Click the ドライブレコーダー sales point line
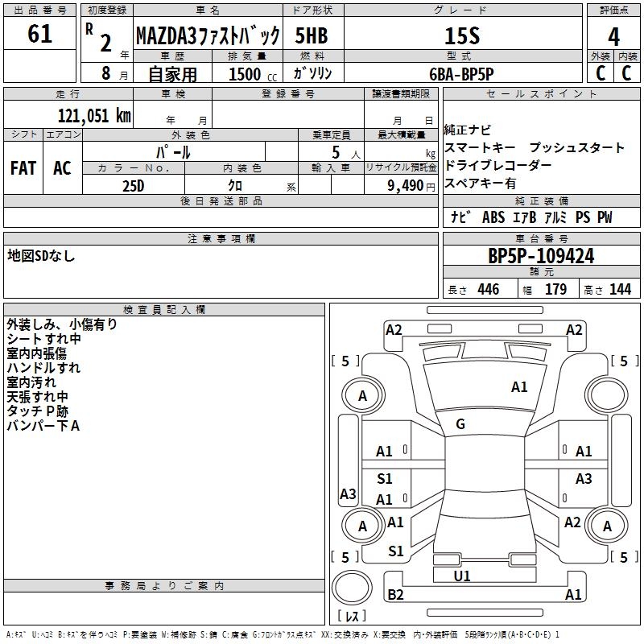Image resolution: width=644 pixels, height=644 pixels. point(497,166)
